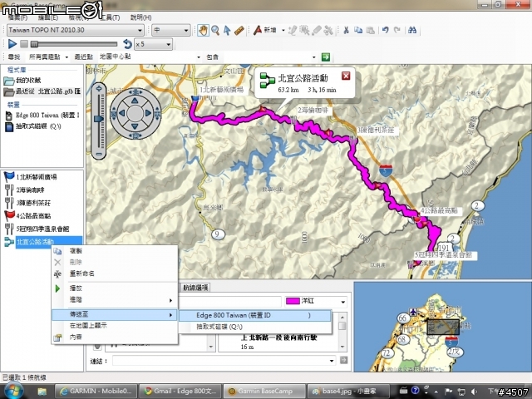Click the loop replay icon
532x399 pixels.
tap(127, 44)
